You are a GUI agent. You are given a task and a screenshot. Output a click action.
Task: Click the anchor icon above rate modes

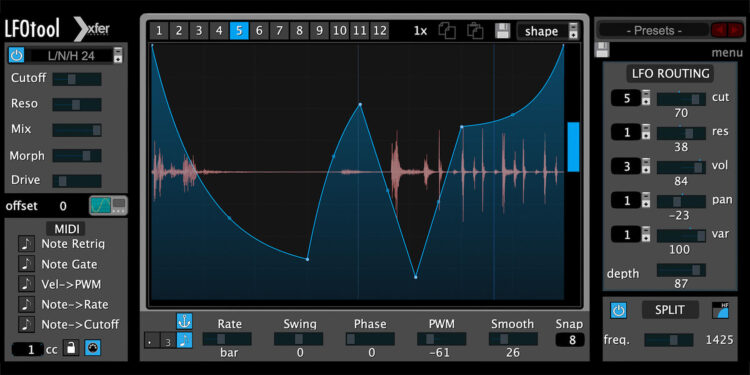184,321
